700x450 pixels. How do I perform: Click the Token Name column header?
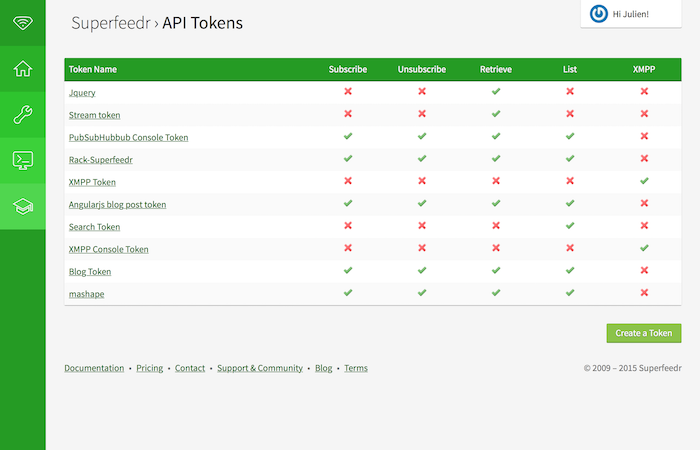tap(93, 69)
